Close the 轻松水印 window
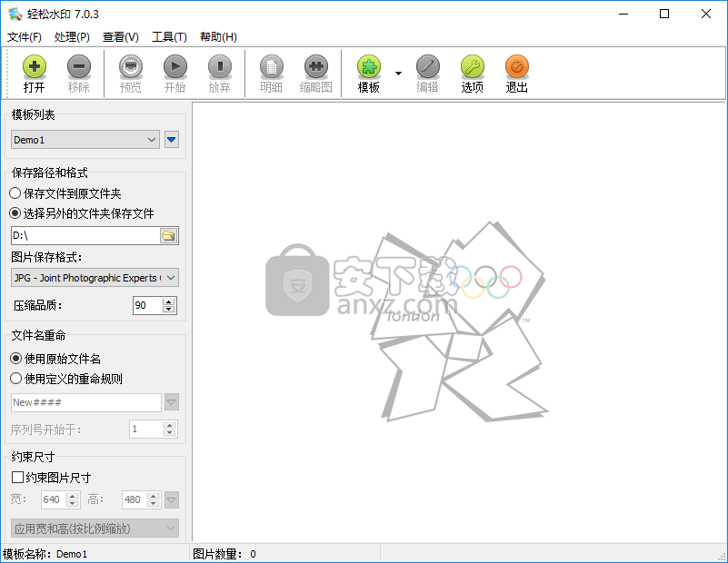Screen dimensions: 728x563 click(x=705, y=14)
